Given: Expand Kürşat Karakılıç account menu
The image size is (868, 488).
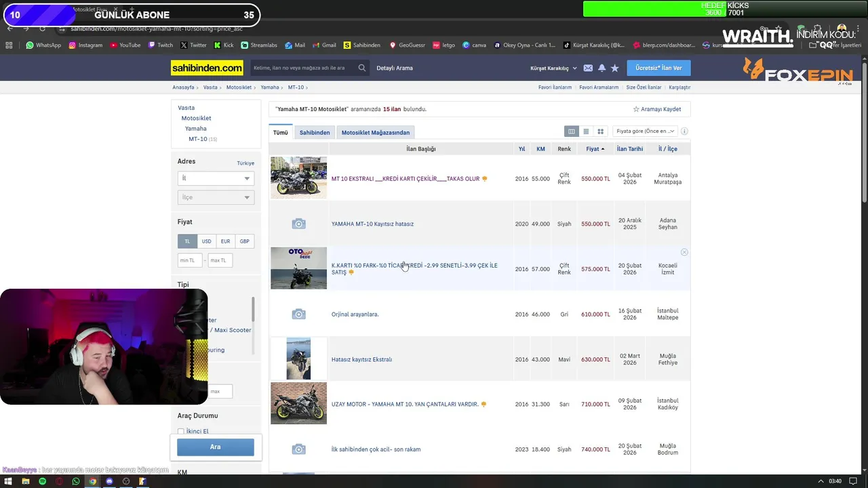Looking at the screenshot, I should coord(553,68).
